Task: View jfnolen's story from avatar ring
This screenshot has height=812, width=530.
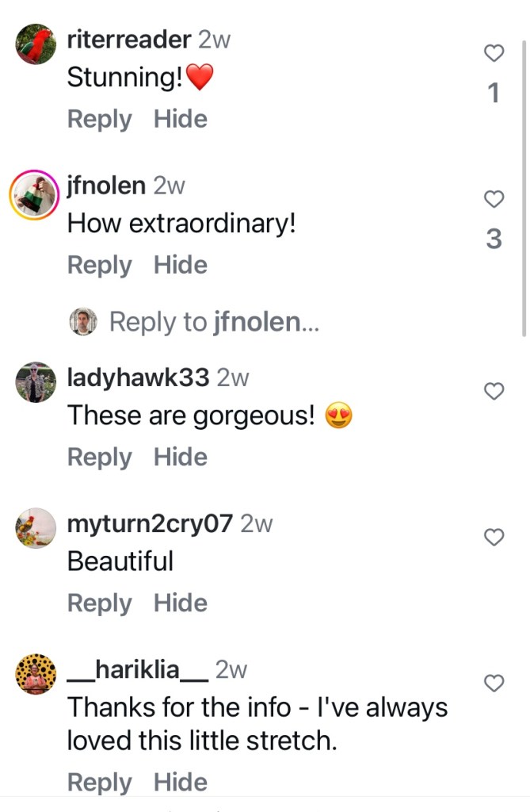Action: 36,193
